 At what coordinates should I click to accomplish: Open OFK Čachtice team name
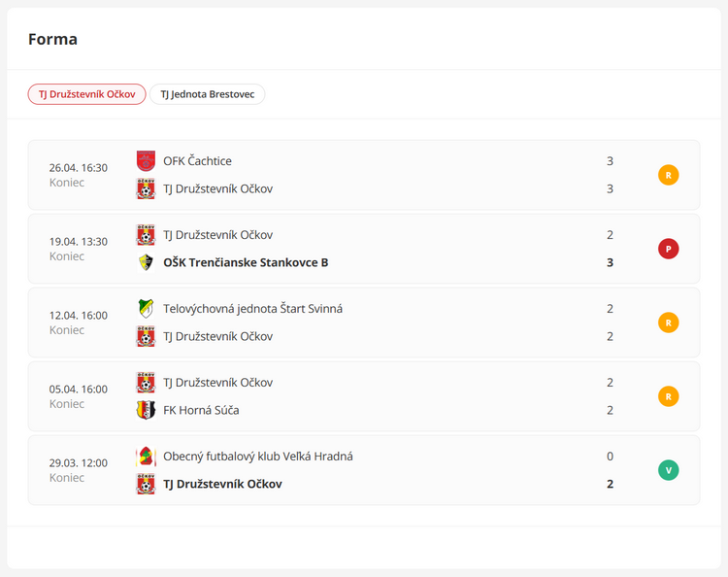point(197,160)
